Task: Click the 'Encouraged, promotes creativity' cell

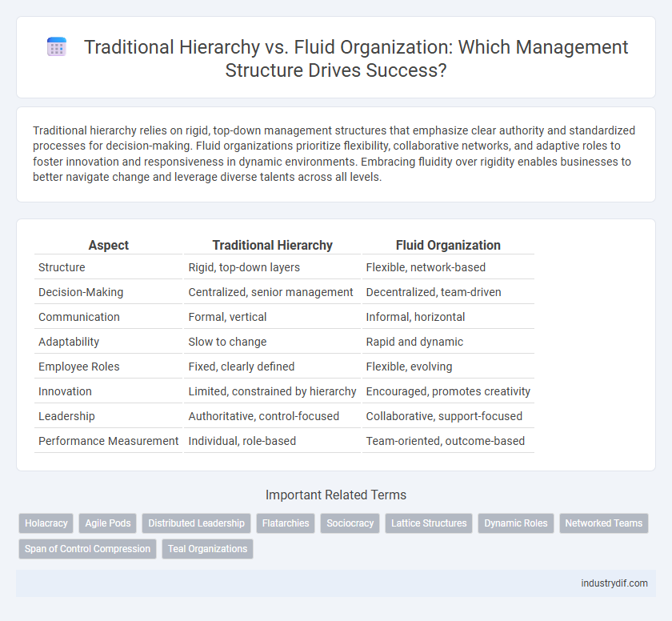Action: pos(448,391)
